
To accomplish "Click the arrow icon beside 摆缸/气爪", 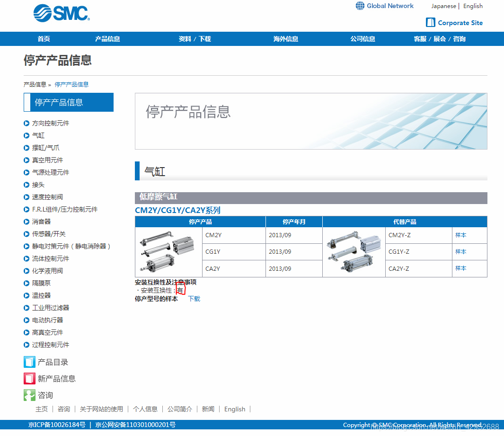I will [x=27, y=148].
